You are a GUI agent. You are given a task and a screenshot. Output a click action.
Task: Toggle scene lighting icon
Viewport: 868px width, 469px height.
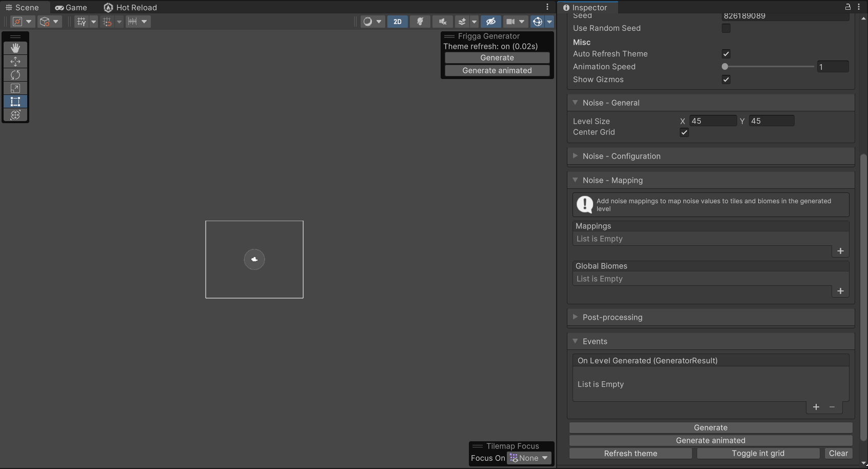click(x=420, y=22)
